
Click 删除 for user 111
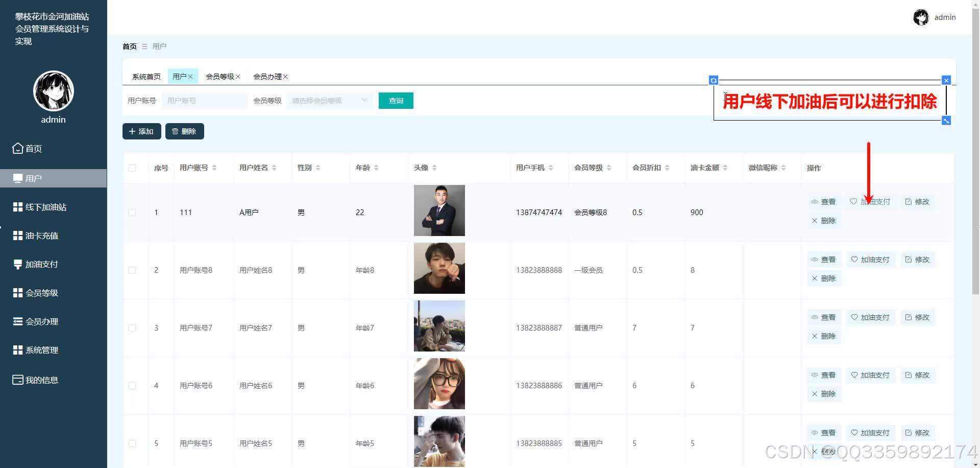[823, 221]
